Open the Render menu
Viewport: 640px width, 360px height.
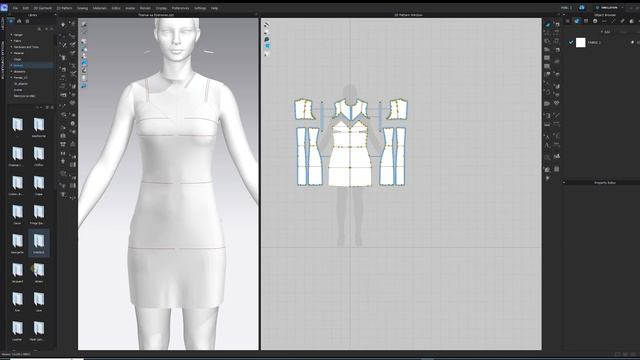pos(145,8)
